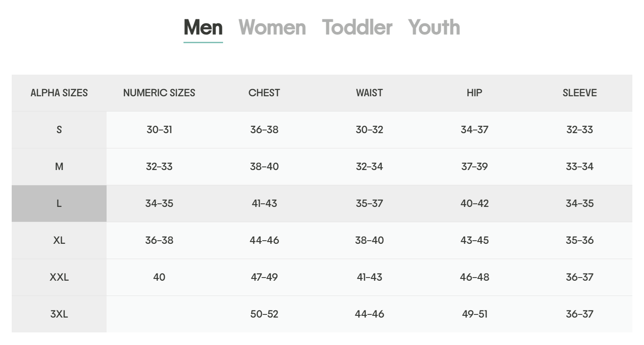The image size is (644, 345).
Task: Click the CHEST column header
Action: tap(264, 93)
